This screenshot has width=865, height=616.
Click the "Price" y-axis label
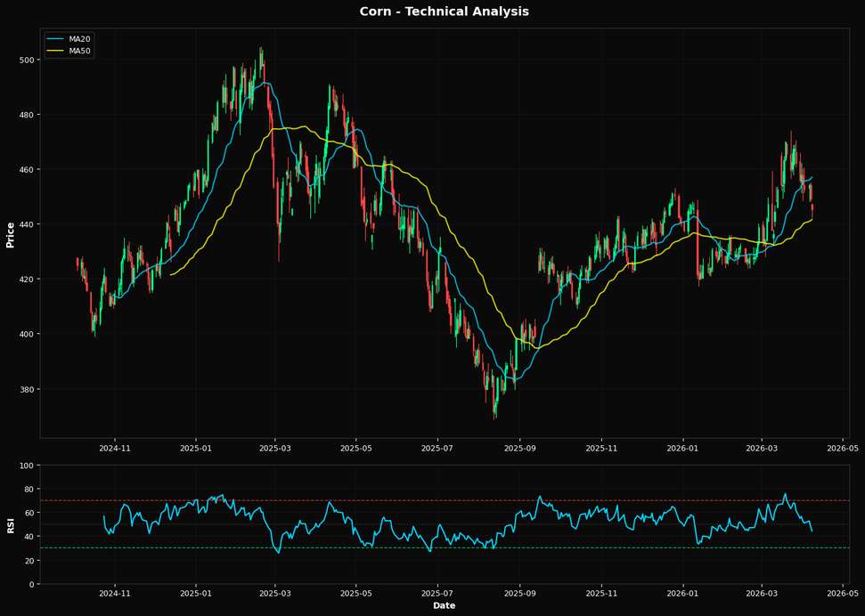[10, 234]
